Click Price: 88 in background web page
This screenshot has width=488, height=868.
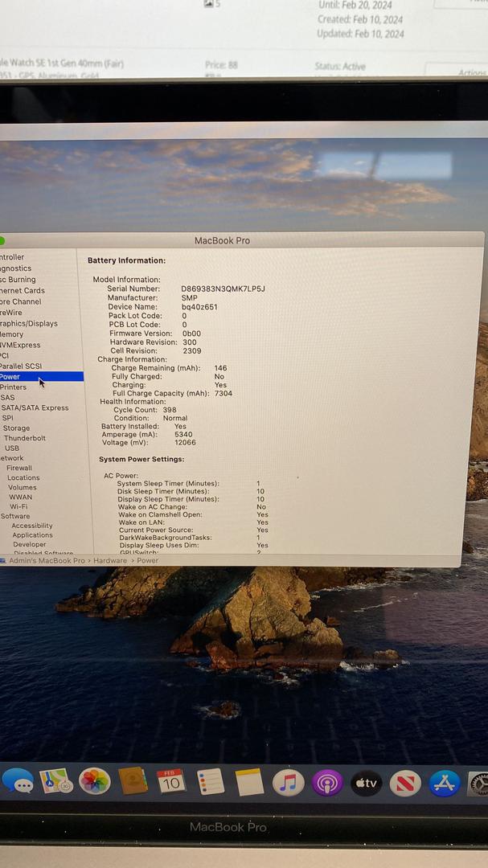click(x=221, y=65)
